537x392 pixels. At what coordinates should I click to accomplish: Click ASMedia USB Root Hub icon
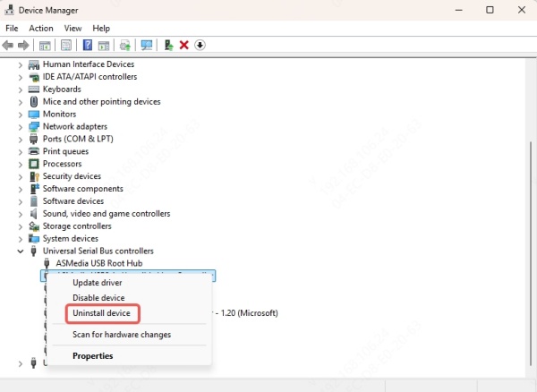click(x=47, y=263)
